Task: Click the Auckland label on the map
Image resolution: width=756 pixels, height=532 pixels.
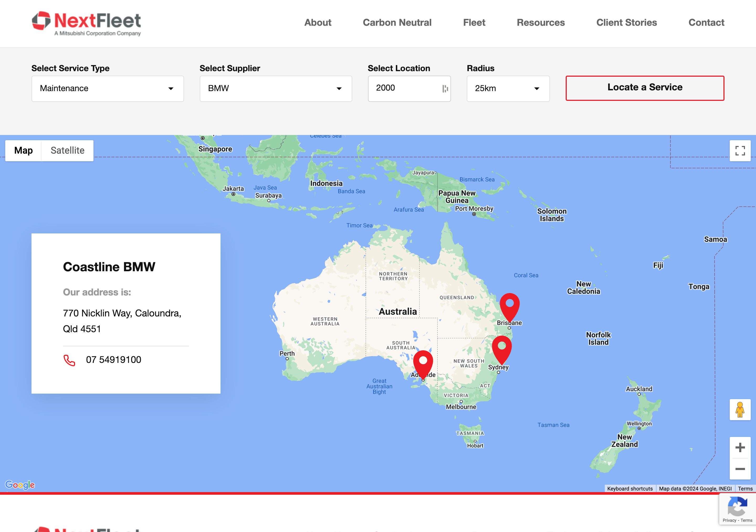Action: point(639,389)
